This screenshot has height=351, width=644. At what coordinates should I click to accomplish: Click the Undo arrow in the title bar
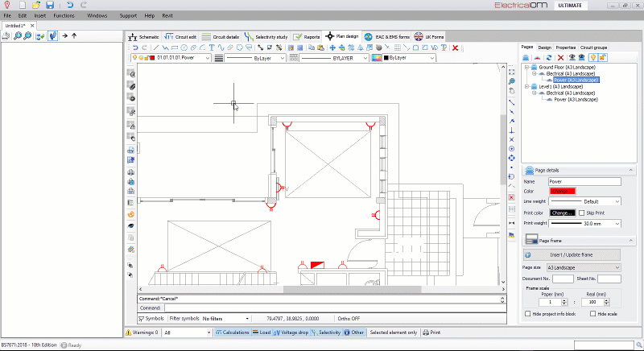pos(70,5)
